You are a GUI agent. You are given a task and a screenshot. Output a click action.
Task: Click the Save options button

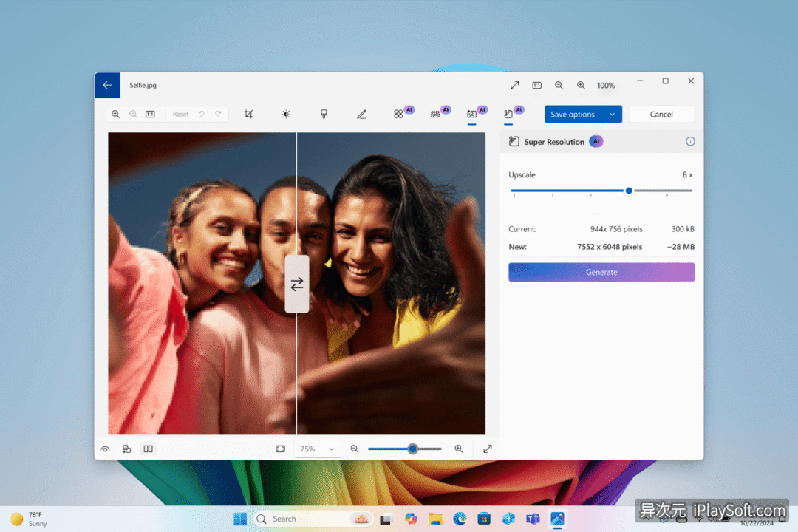(573, 114)
